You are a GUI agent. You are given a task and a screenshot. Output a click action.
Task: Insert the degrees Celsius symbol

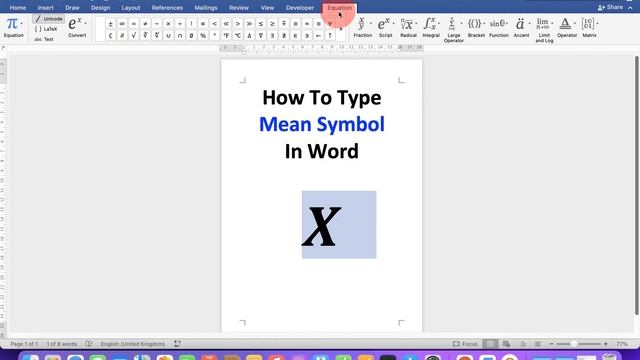point(238,36)
